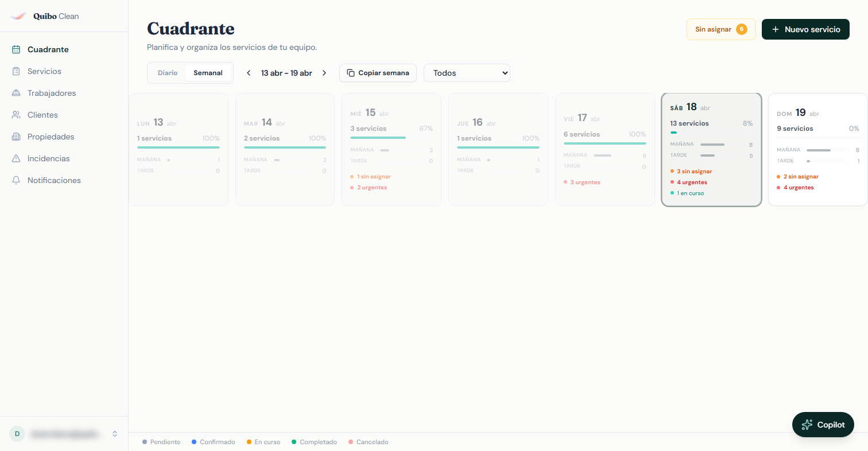This screenshot has width=868, height=451.
Task: Click '9 servicios' on Dom 19 card
Action: pos(795,129)
